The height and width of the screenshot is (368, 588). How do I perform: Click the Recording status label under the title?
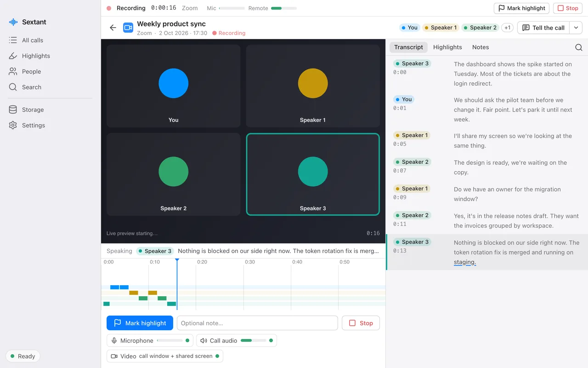[x=229, y=33]
